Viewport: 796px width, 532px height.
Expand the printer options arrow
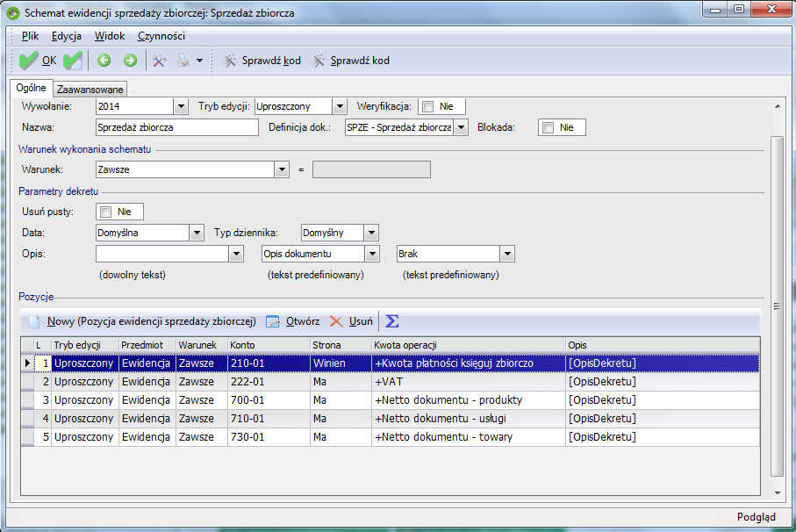click(199, 61)
